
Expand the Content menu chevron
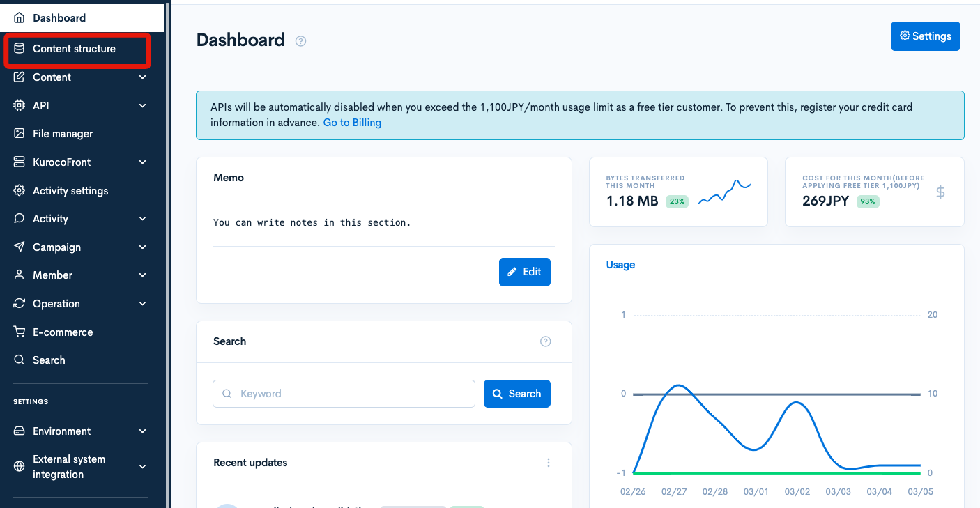coord(141,77)
